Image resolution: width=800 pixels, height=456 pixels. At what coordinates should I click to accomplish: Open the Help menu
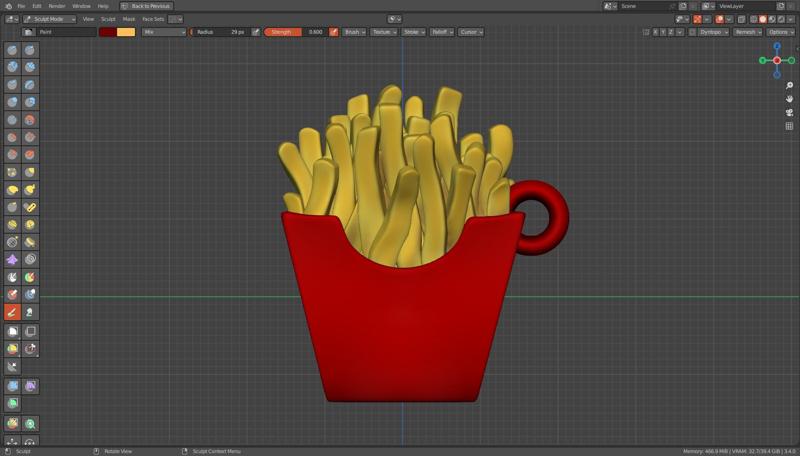[x=103, y=6]
